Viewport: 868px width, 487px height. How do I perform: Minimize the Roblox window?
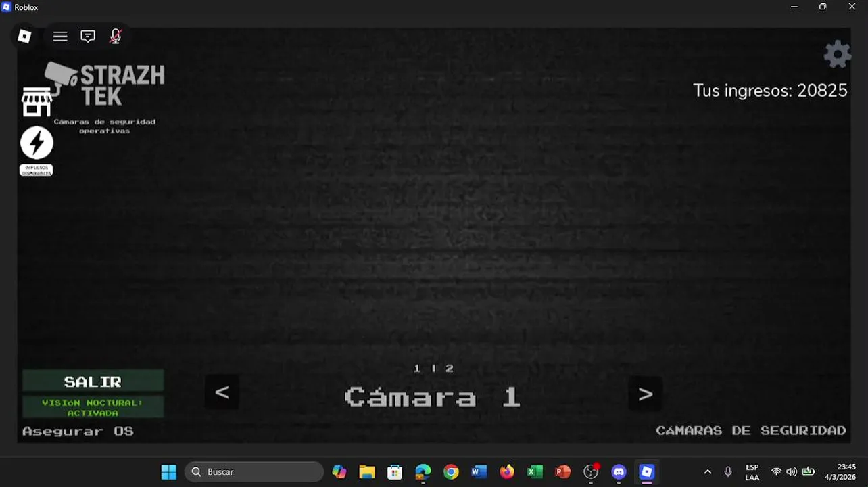pyautogui.click(x=794, y=7)
